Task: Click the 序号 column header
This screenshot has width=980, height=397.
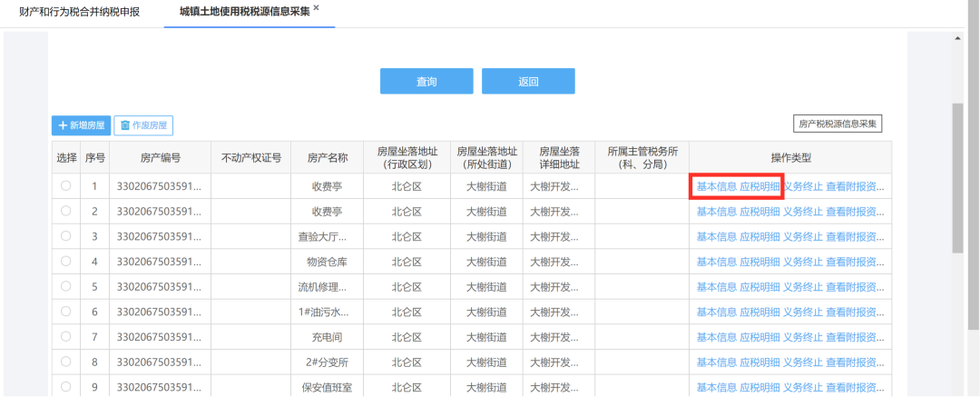Action: (95, 158)
